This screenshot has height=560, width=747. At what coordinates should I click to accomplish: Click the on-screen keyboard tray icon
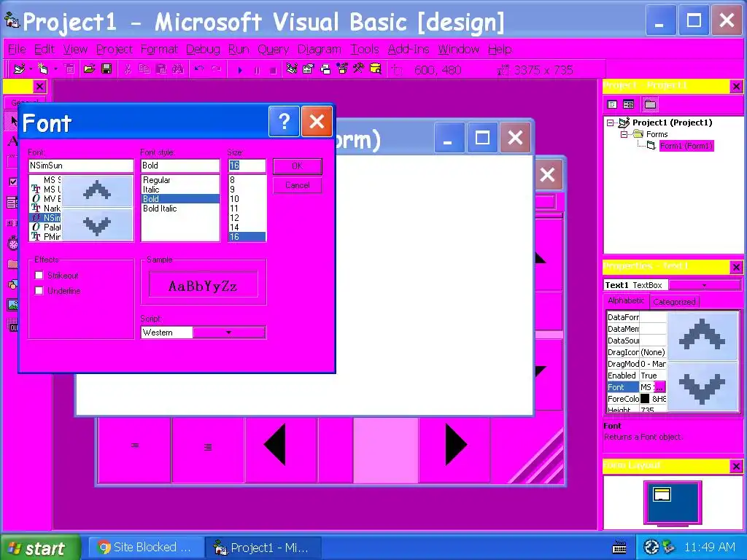point(619,548)
